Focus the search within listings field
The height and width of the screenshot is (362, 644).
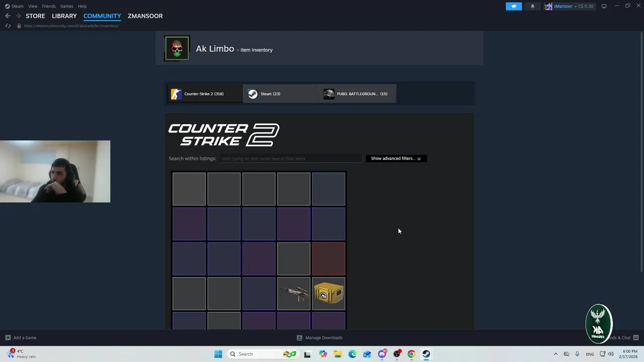coord(290,158)
